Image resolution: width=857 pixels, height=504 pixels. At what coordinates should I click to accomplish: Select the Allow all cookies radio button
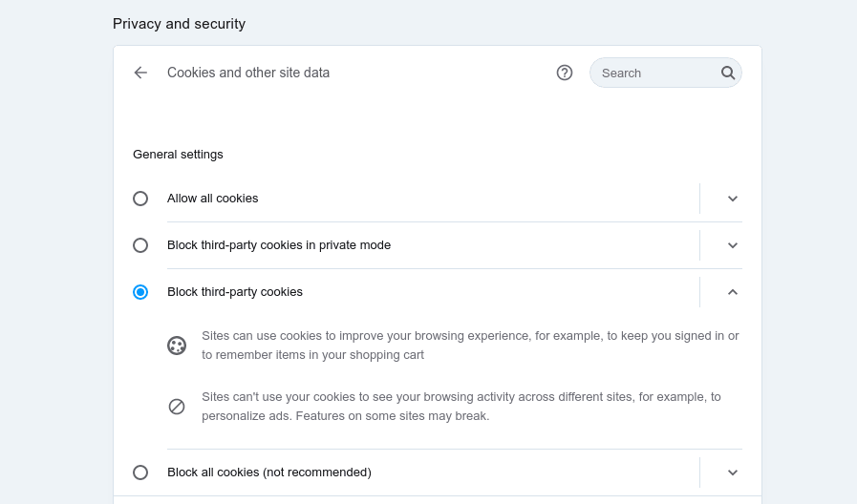pos(140,199)
